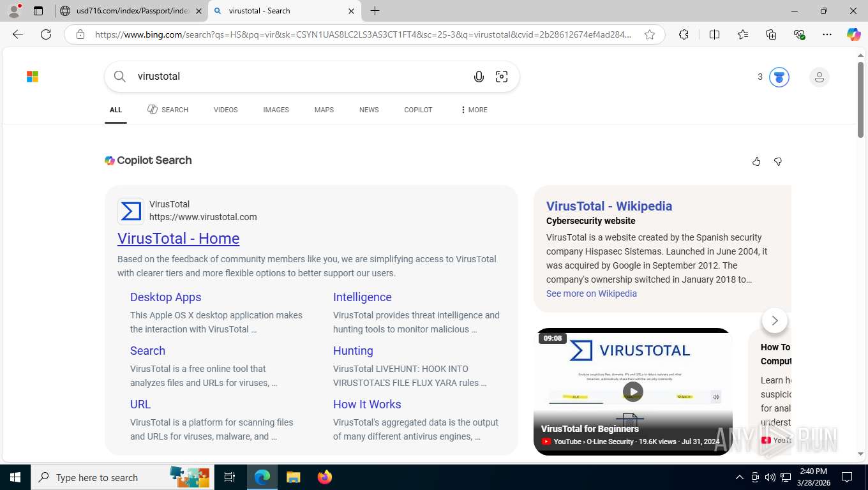Open the Intelligence sitelink
The image size is (868, 490).
click(363, 297)
